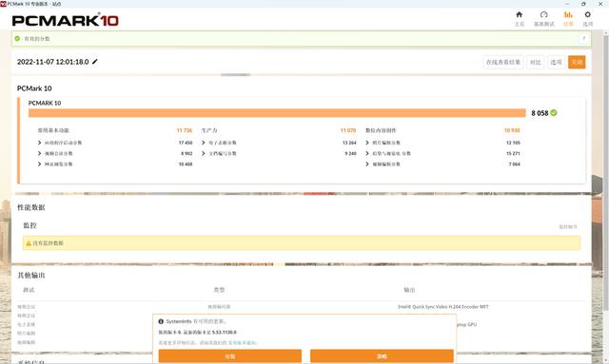Click the green valid-score check beside 8 058
Screen dimensions: 609x364
coord(554,113)
